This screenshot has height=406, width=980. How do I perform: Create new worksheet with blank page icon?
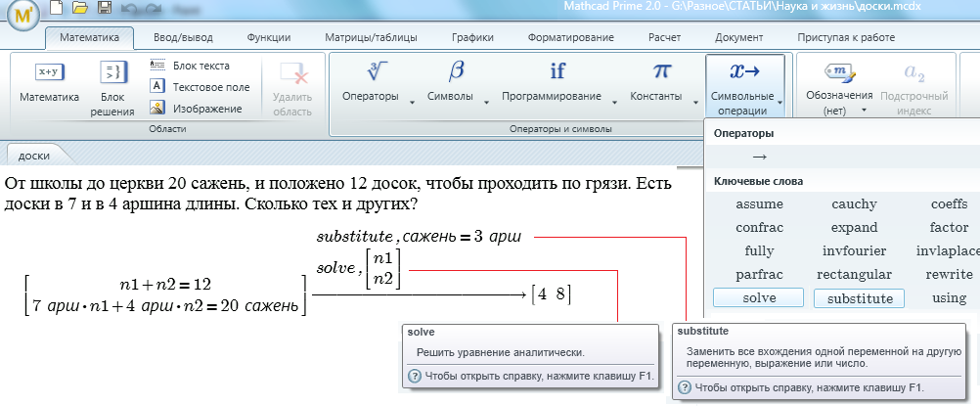[x=57, y=8]
